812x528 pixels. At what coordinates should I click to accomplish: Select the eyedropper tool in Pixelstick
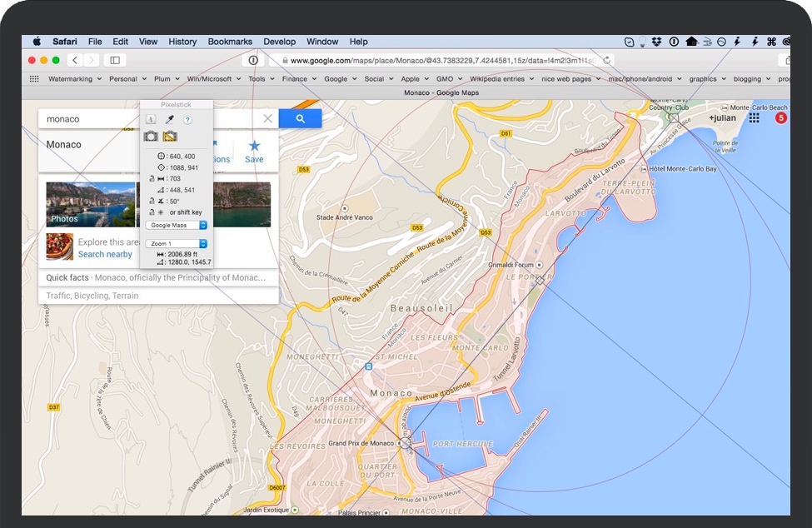click(x=170, y=120)
